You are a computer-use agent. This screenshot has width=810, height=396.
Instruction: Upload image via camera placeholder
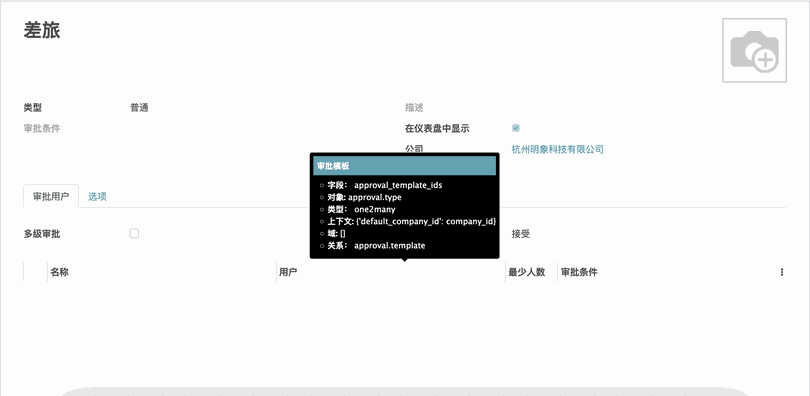(x=754, y=50)
